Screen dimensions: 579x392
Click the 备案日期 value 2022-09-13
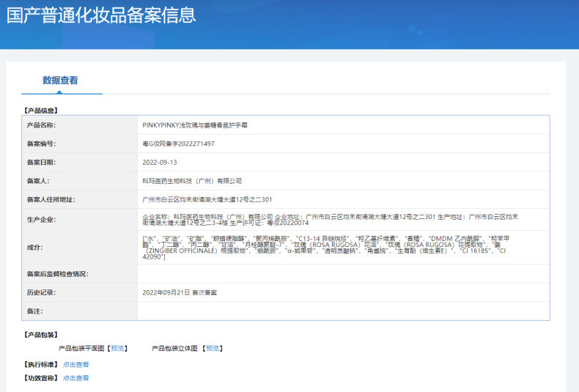(x=160, y=162)
